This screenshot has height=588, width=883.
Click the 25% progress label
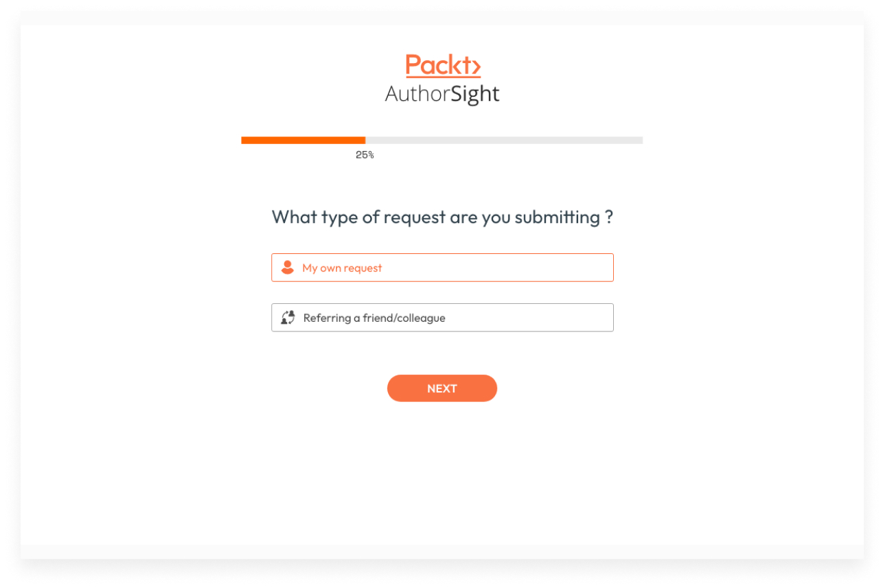[365, 154]
